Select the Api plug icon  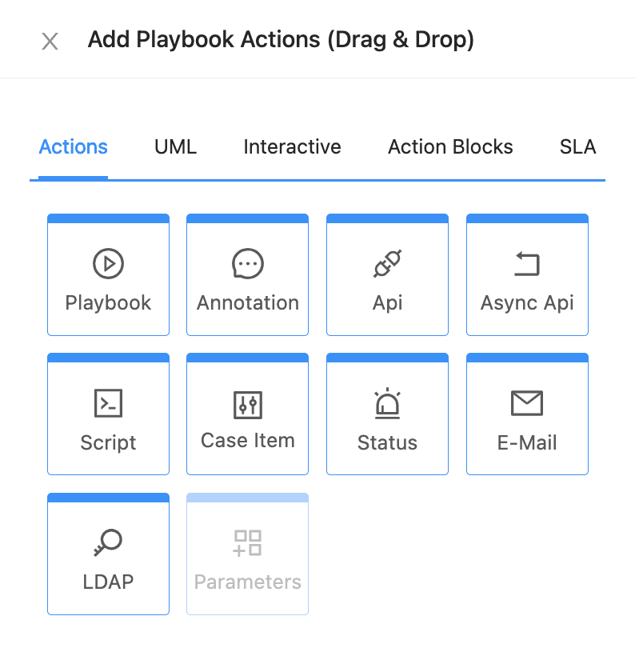click(387, 264)
